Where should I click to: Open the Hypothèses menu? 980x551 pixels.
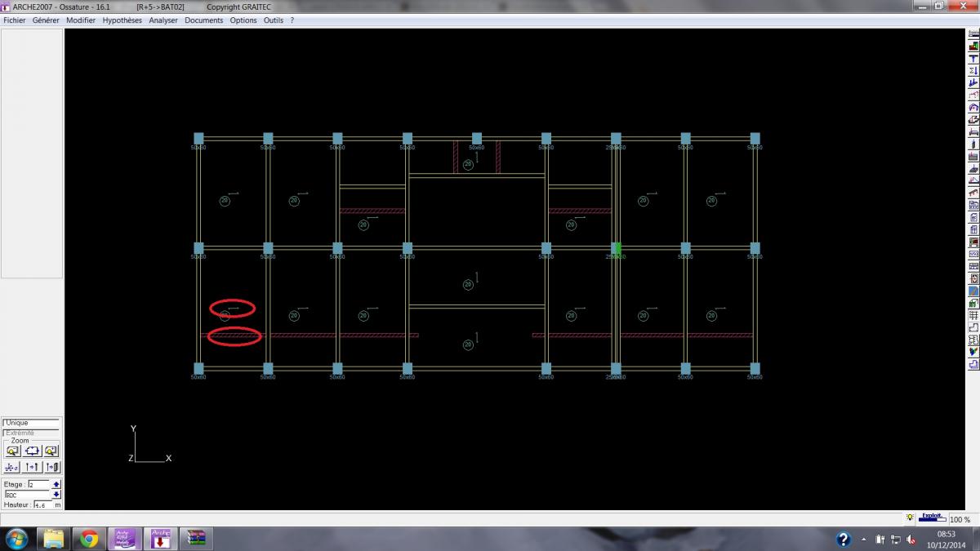pos(122,20)
